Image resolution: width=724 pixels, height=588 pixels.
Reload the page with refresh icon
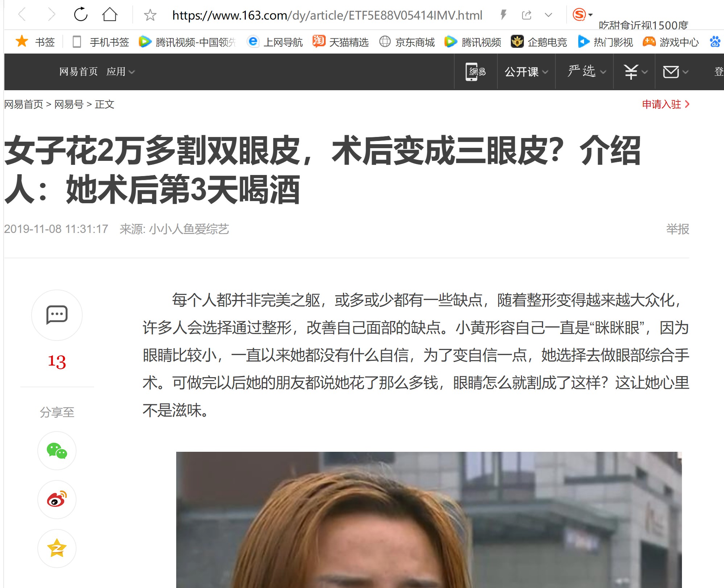80,15
